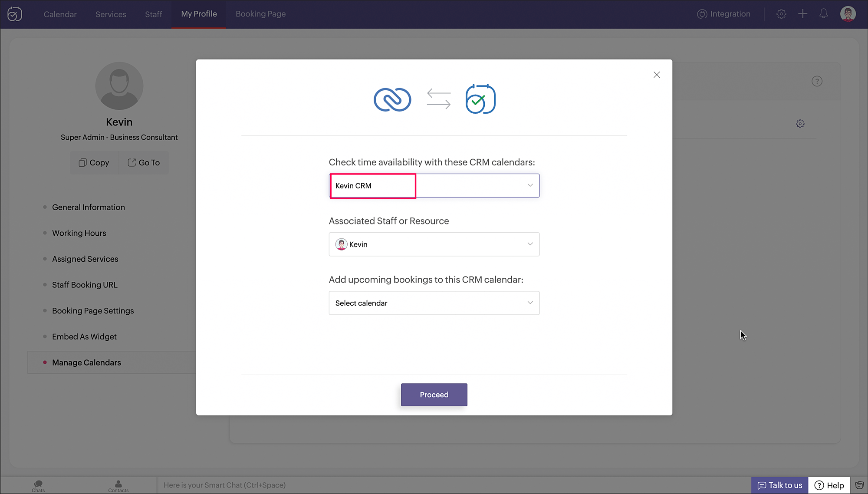Click the Talk to us button
868x494 pixels.
tap(779, 485)
